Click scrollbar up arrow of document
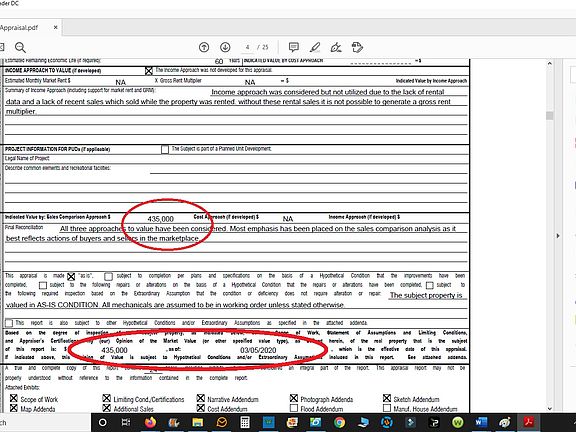 point(550,63)
